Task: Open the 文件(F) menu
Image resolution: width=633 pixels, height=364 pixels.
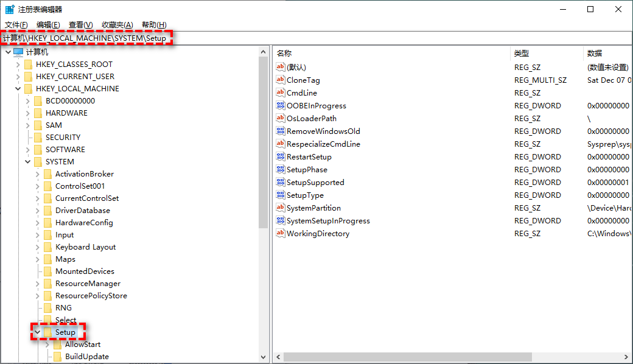Action: coord(16,24)
